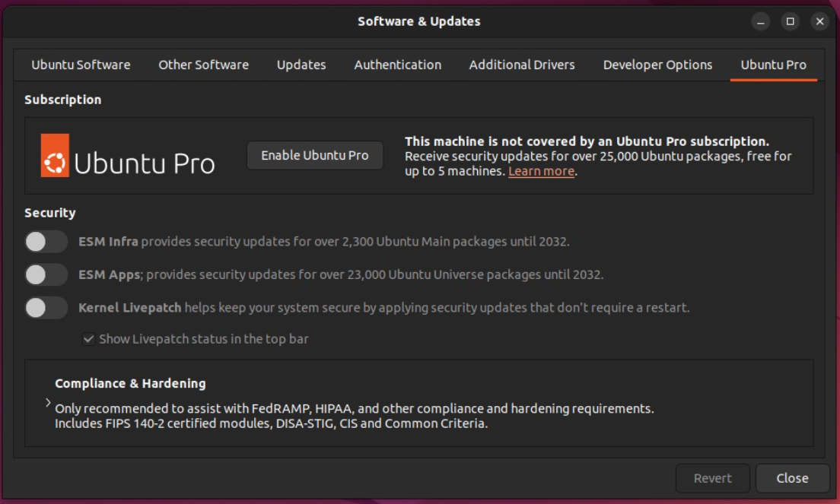Select the Authentication tab
This screenshot has height=504, width=840.
(x=397, y=65)
